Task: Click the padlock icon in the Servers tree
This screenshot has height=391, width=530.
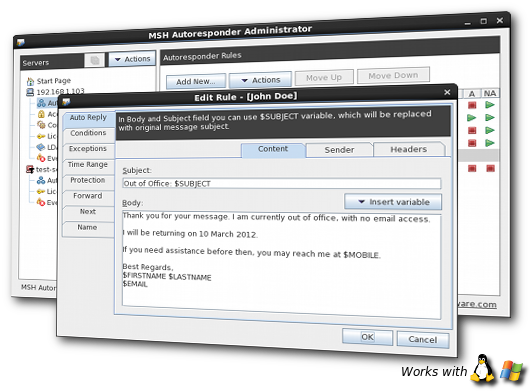Action: tap(41, 114)
